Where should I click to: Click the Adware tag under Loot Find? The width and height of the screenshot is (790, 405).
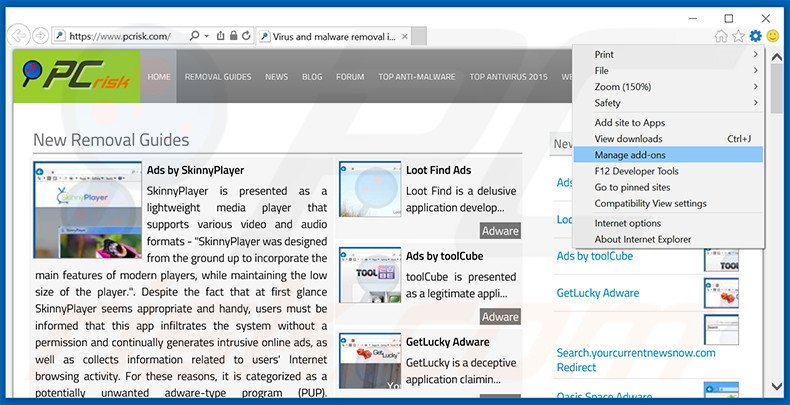click(x=500, y=231)
